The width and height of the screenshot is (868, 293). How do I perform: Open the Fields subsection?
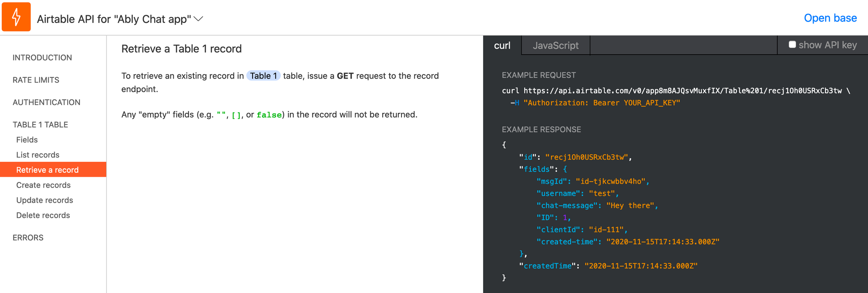[x=27, y=140]
